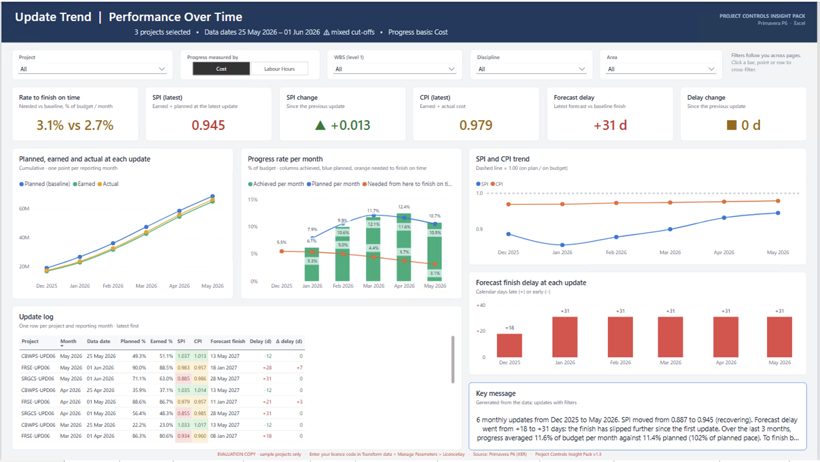The width and height of the screenshot is (820, 462).
Task: Open the Discipline filter dropdown
Action: [531, 69]
